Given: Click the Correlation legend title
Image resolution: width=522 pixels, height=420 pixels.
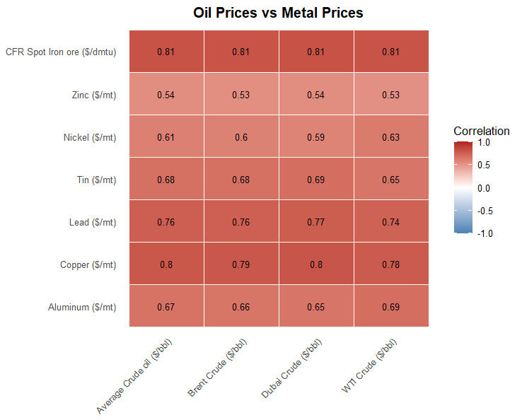Looking at the screenshot, I should (x=482, y=131).
